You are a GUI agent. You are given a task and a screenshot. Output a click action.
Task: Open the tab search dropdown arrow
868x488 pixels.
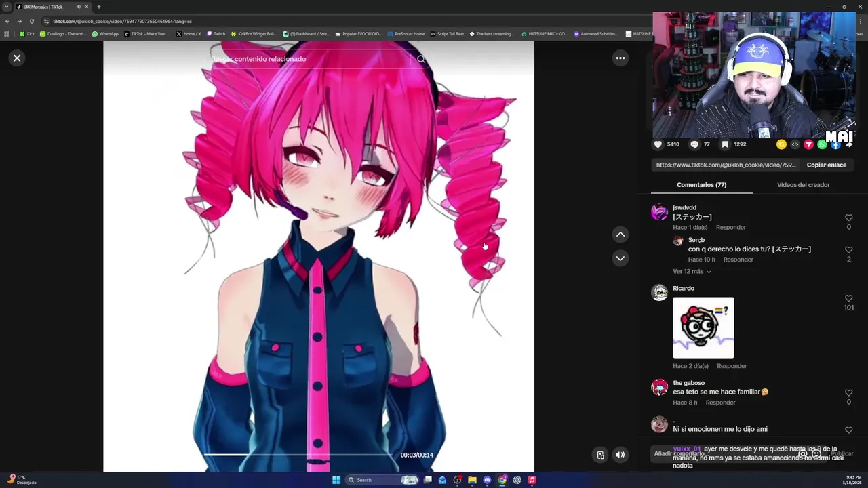pos(7,7)
